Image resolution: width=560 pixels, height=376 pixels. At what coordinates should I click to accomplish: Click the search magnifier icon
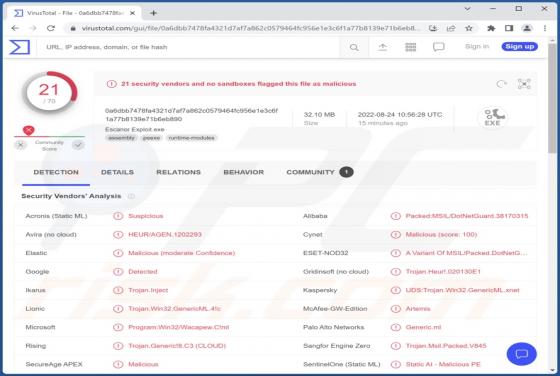tap(354, 47)
